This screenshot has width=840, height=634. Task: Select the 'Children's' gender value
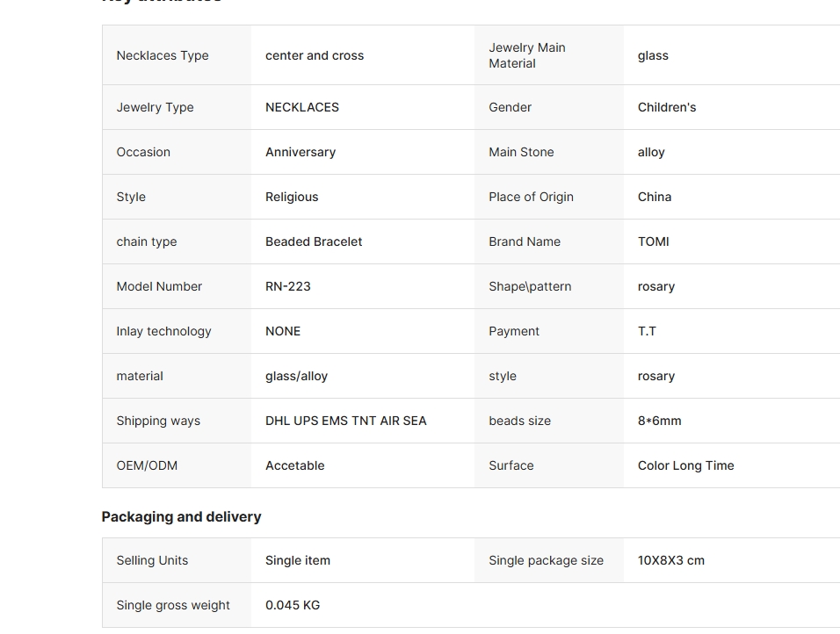point(667,107)
